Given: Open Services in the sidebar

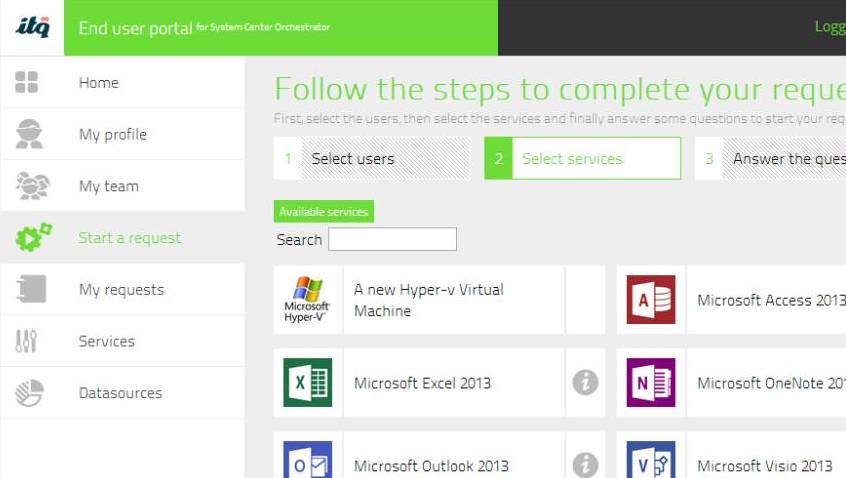Looking at the screenshot, I should [123, 341].
